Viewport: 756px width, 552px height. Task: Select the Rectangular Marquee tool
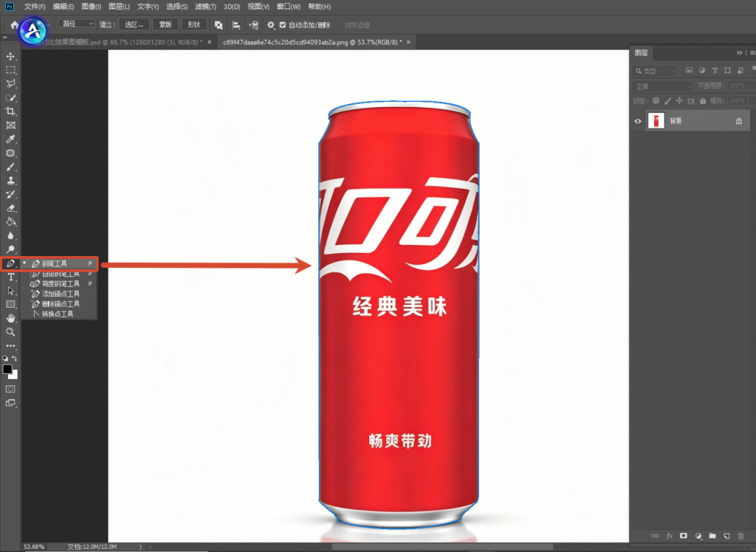click(x=10, y=70)
